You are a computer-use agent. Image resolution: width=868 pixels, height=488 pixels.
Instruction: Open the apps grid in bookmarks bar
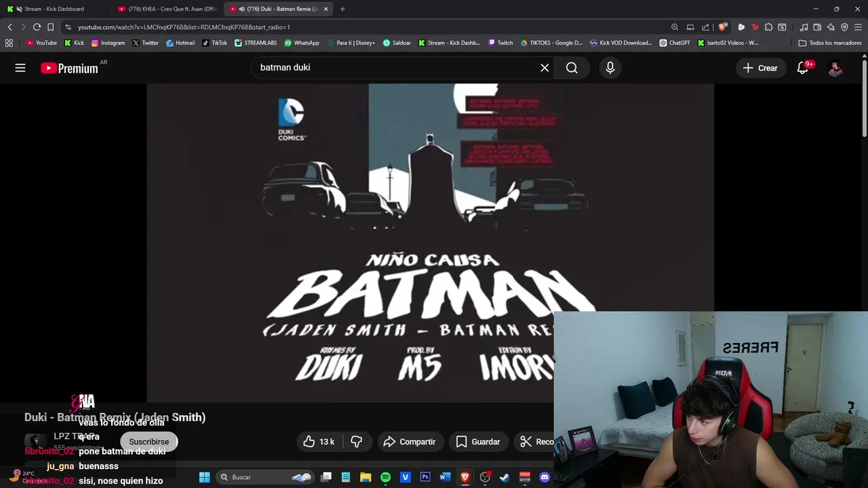coord(9,43)
